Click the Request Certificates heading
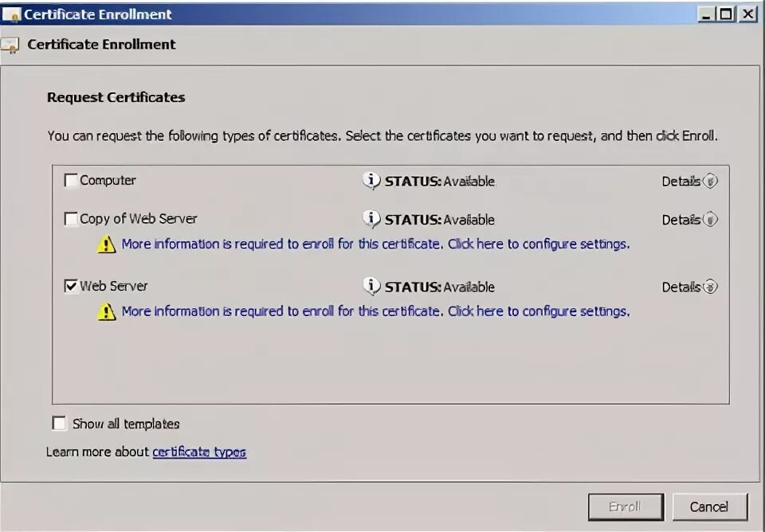This screenshot has height=532, width=765. tap(116, 97)
